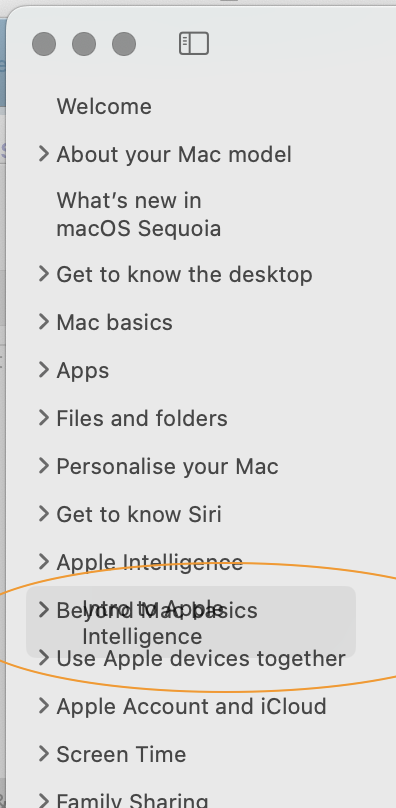Expand the Files and folders chevron
The height and width of the screenshot is (808, 396).
click(44, 417)
